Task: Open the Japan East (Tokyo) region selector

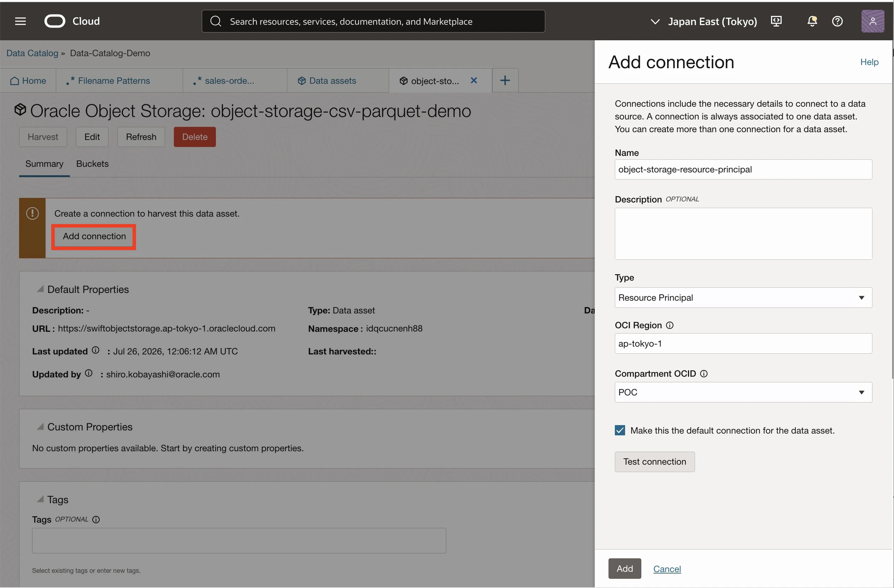Action: click(704, 22)
